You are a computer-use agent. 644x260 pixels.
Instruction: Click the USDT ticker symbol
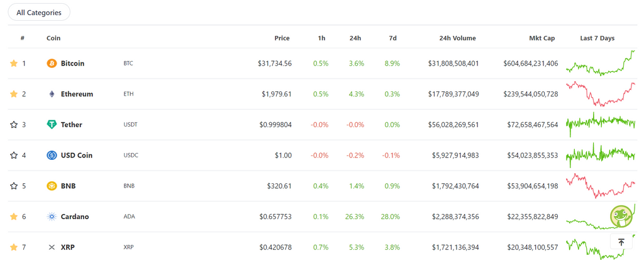point(130,125)
